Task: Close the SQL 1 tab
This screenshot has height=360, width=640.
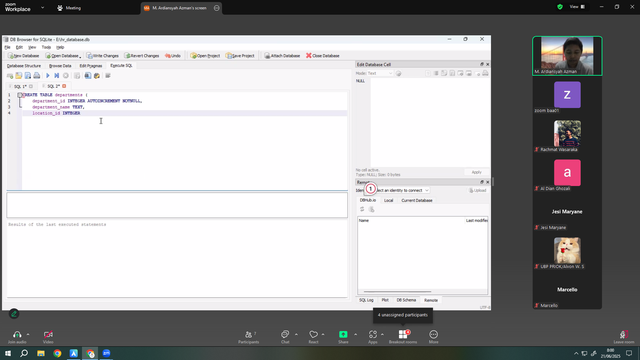Action: click(31, 87)
